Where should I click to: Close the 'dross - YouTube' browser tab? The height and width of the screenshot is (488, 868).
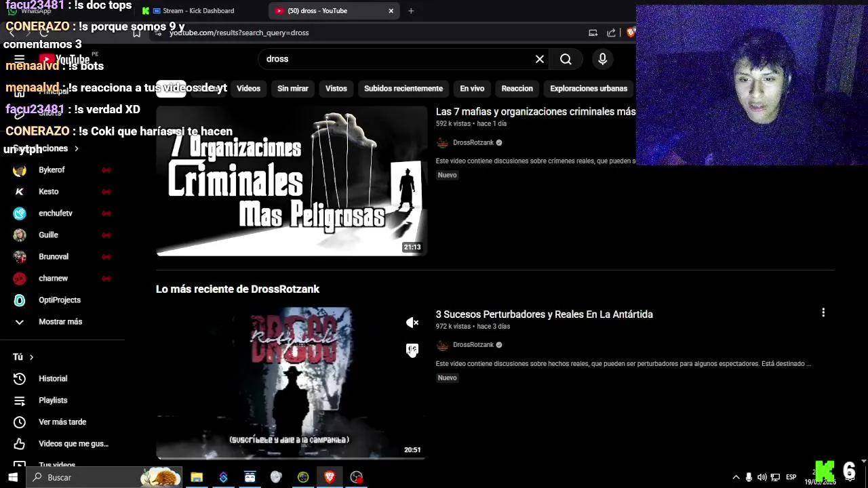(391, 11)
